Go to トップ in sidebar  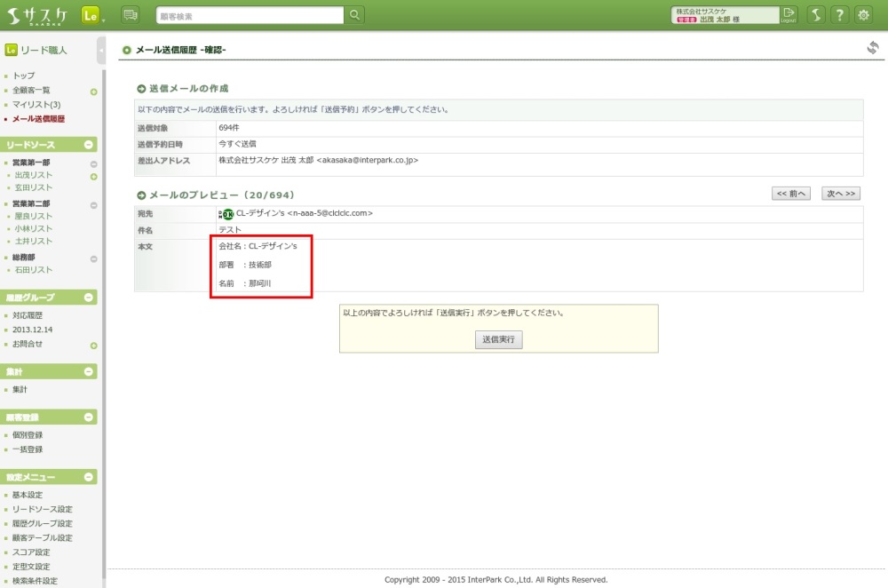coord(24,75)
